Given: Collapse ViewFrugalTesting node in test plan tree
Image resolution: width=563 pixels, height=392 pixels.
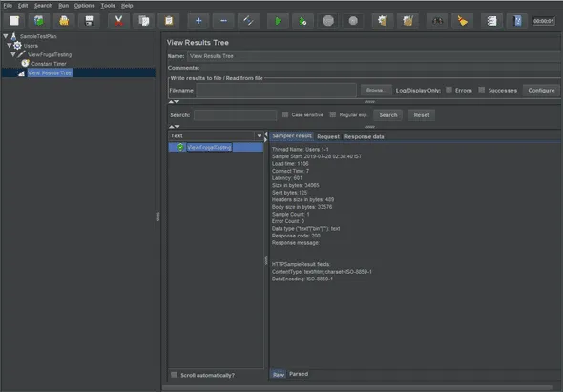Looking at the screenshot, I should pyautogui.click(x=13, y=54).
